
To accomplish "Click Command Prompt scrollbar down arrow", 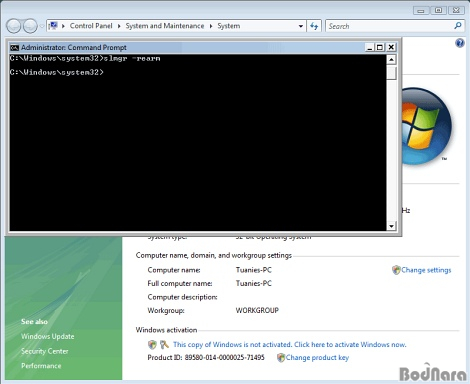I will tap(391, 226).
